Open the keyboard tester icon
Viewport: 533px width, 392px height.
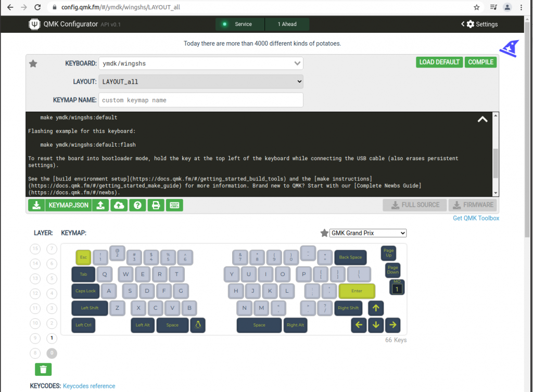click(174, 205)
